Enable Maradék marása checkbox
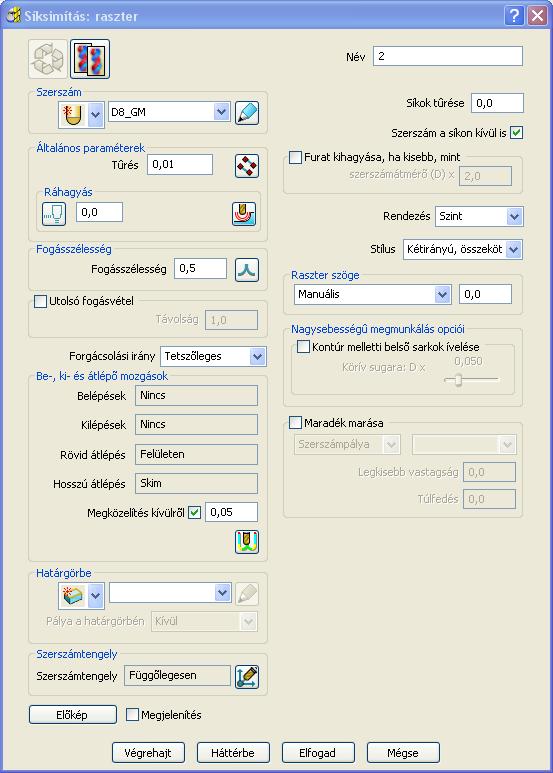The height and width of the screenshot is (773, 553). click(x=295, y=422)
